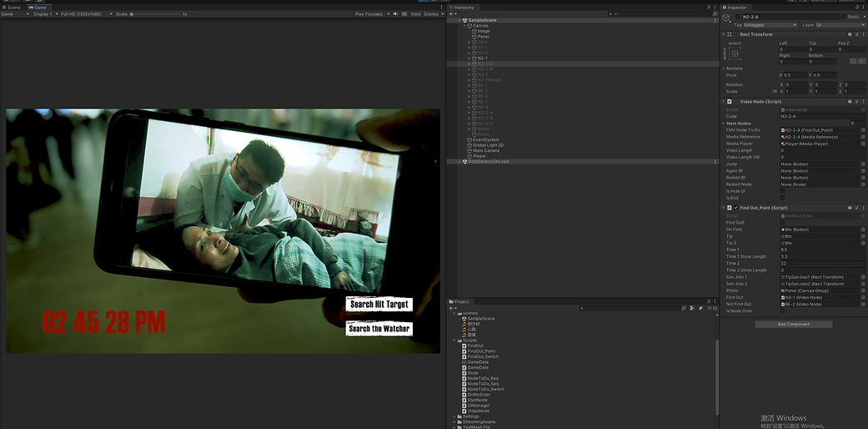Open the anchor preset stretch widget
Viewport: 868px width, 429px height.
click(x=735, y=53)
